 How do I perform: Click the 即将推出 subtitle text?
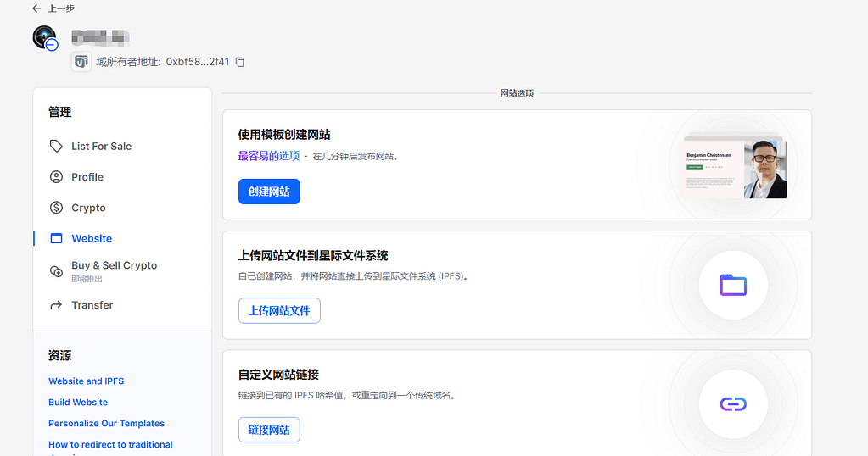pos(87,279)
